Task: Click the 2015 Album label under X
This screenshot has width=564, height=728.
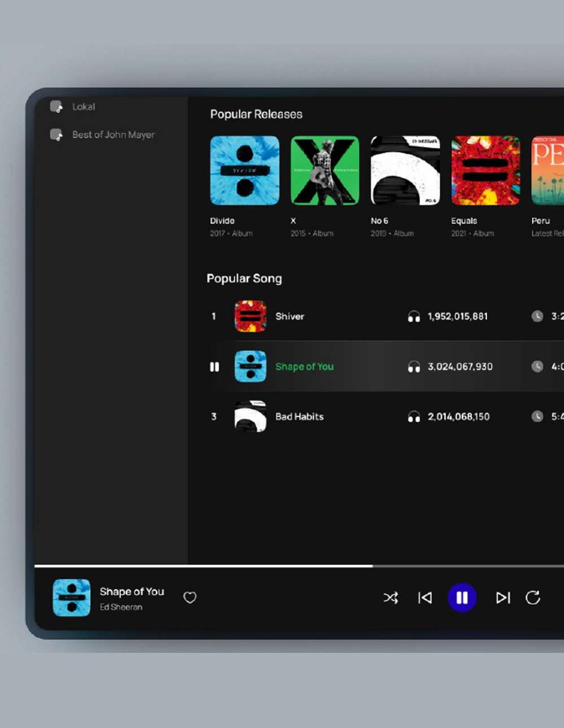Action: click(312, 233)
